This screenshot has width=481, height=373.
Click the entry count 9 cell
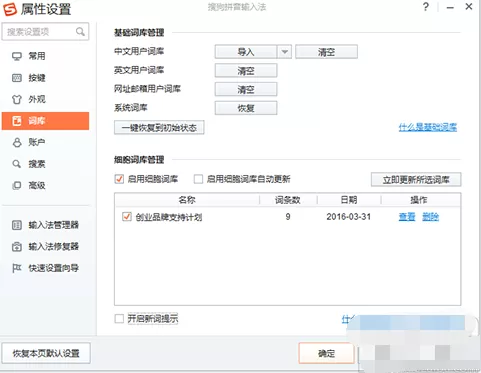[x=288, y=217]
